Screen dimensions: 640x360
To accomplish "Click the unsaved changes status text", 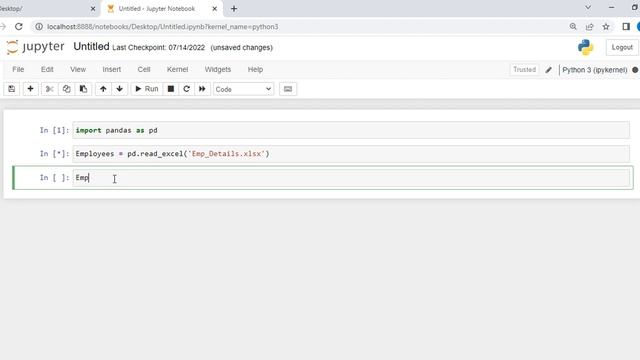I will (242, 48).
